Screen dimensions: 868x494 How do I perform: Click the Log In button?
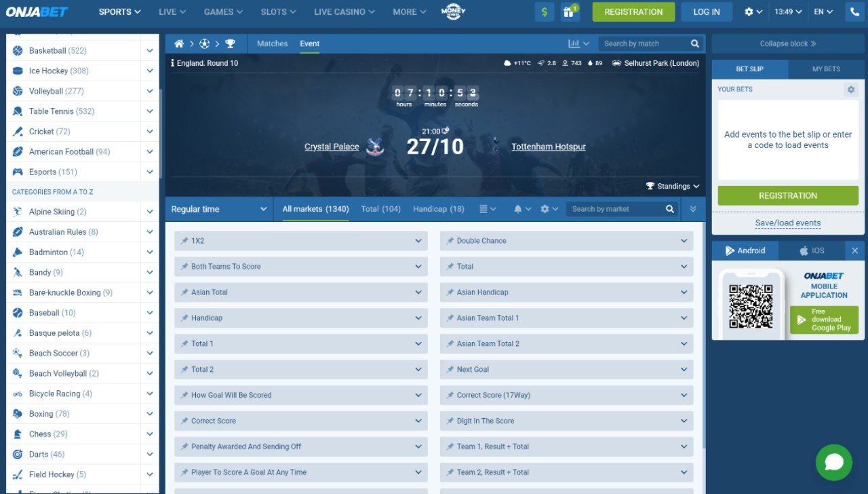[x=706, y=12]
